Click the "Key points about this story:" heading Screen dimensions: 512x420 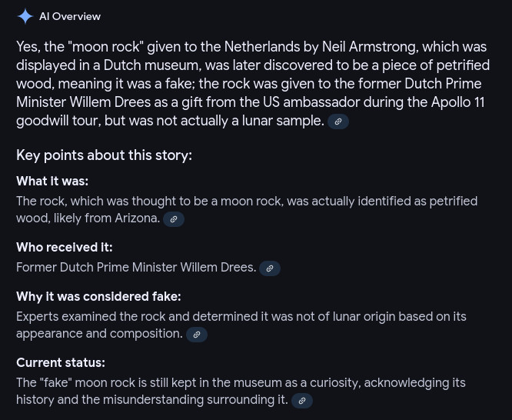pos(104,155)
